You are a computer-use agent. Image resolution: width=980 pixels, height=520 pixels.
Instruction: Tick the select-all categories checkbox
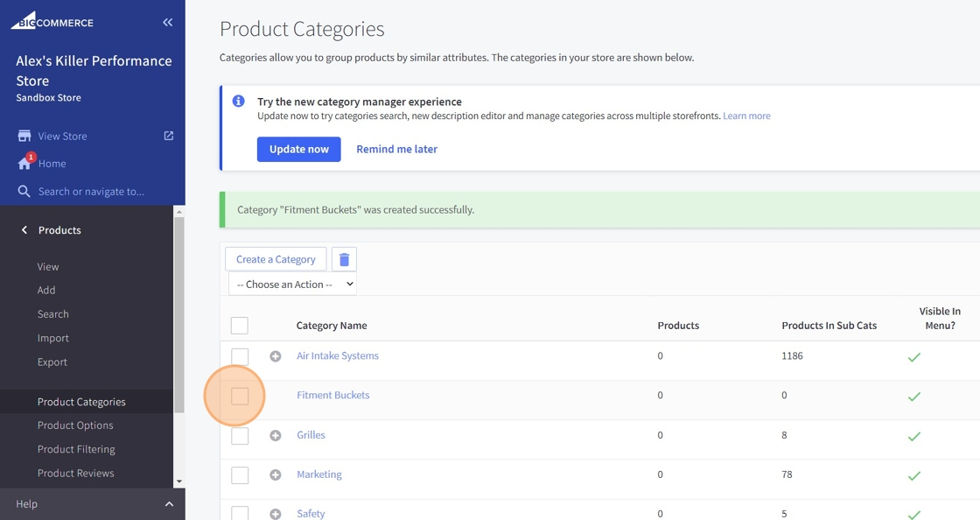[240, 326]
